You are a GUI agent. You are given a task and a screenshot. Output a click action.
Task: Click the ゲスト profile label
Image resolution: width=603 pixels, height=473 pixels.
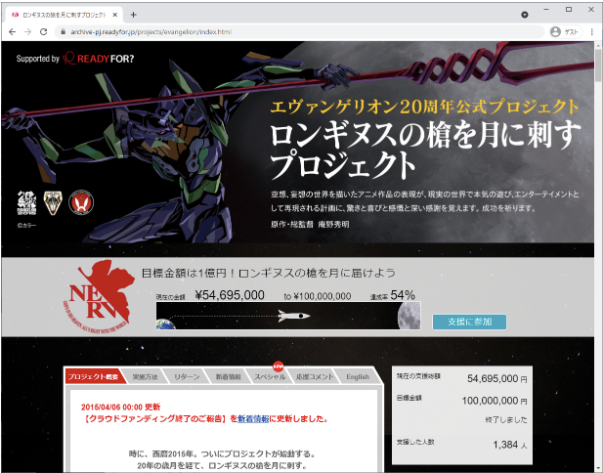(571, 32)
